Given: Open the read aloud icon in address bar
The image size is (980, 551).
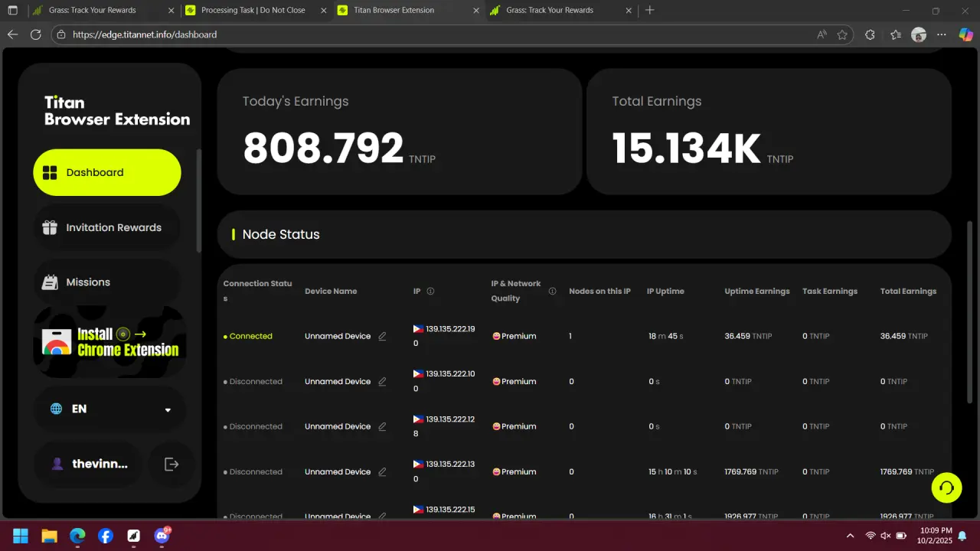Looking at the screenshot, I should click(822, 34).
